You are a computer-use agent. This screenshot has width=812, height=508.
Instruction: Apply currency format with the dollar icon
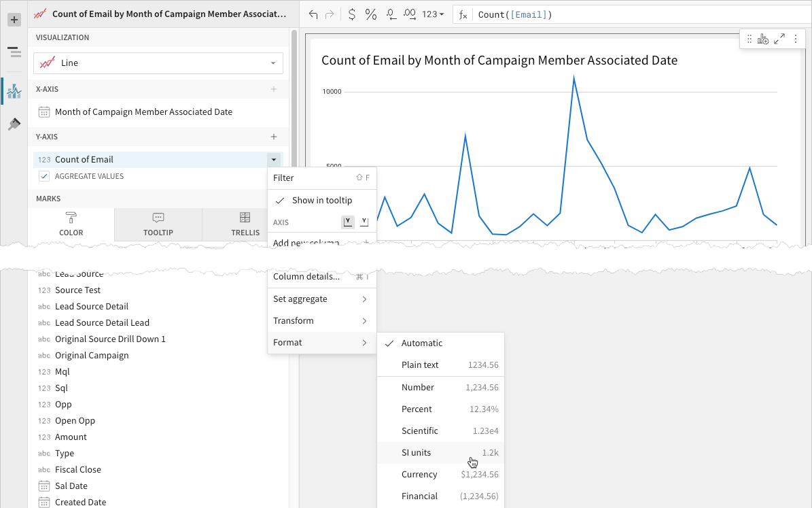[x=351, y=14]
